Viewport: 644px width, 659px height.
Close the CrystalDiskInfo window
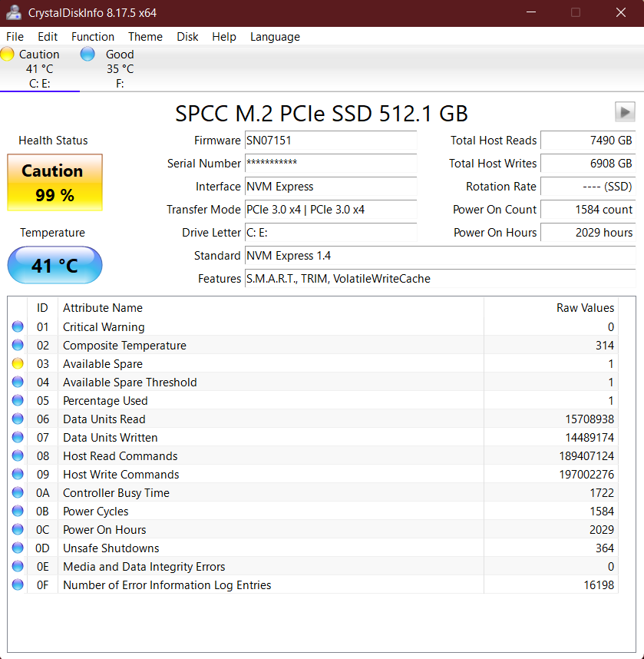click(x=621, y=12)
